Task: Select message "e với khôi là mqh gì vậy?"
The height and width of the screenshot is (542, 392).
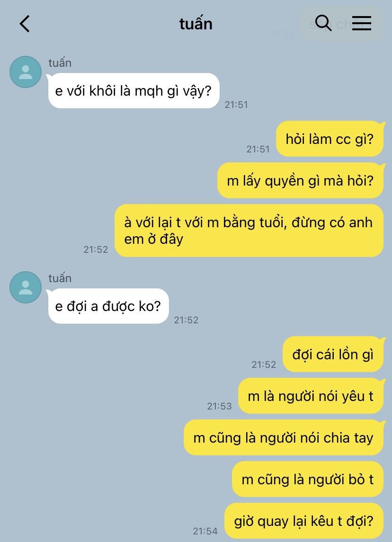Action: click(x=134, y=90)
